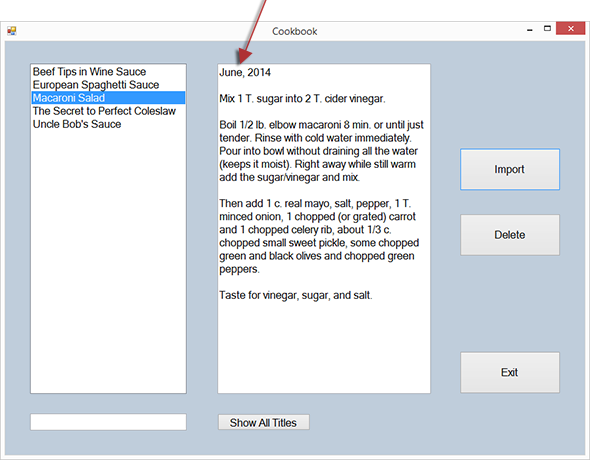Screen dimensions: 590x460
Task: Click recipe paragraph starting 'Boil 1/2 lb.'
Action: [321, 151]
